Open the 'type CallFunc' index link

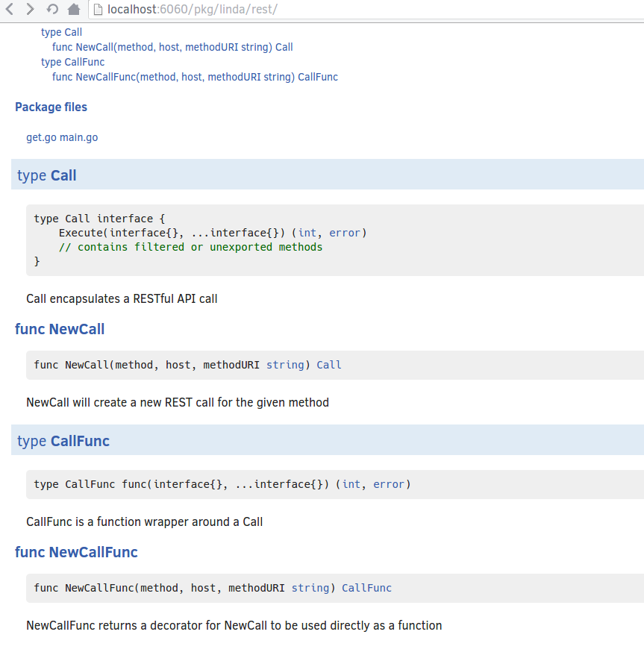(x=72, y=62)
